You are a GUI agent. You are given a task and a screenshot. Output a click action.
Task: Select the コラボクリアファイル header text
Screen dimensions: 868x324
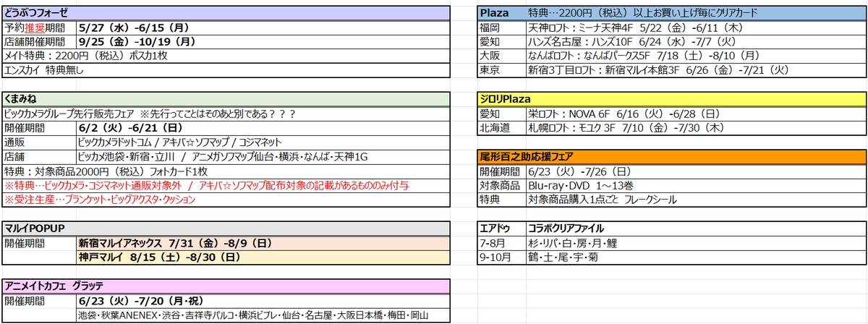pyautogui.click(x=566, y=228)
